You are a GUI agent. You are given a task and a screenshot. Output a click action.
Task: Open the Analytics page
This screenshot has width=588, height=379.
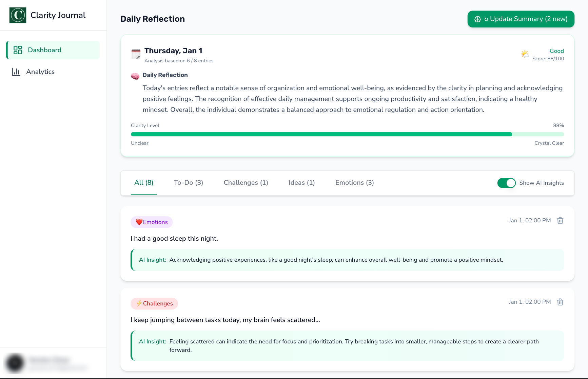(x=40, y=72)
